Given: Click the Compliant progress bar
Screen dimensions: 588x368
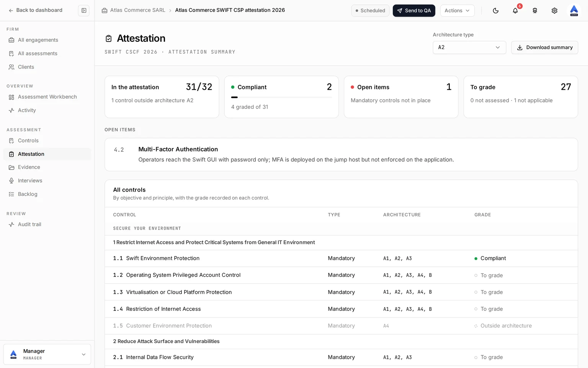Looking at the screenshot, I should [x=281, y=97].
